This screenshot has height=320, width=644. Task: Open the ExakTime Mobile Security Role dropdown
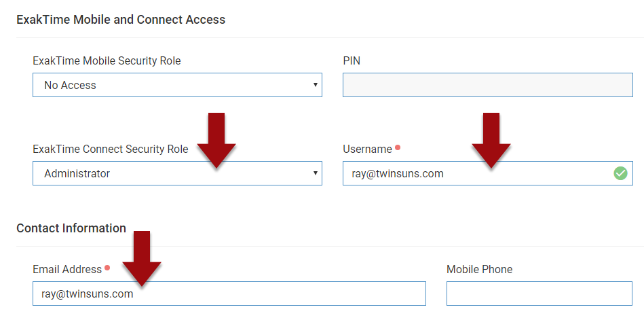tap(176, 85)
